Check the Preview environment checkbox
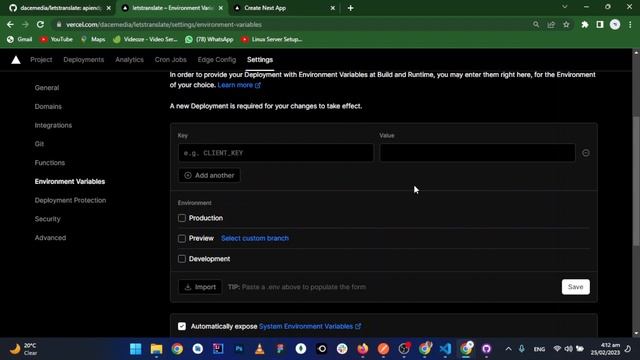The height and width of the screenshot is (360, 640). coord(182,238)
